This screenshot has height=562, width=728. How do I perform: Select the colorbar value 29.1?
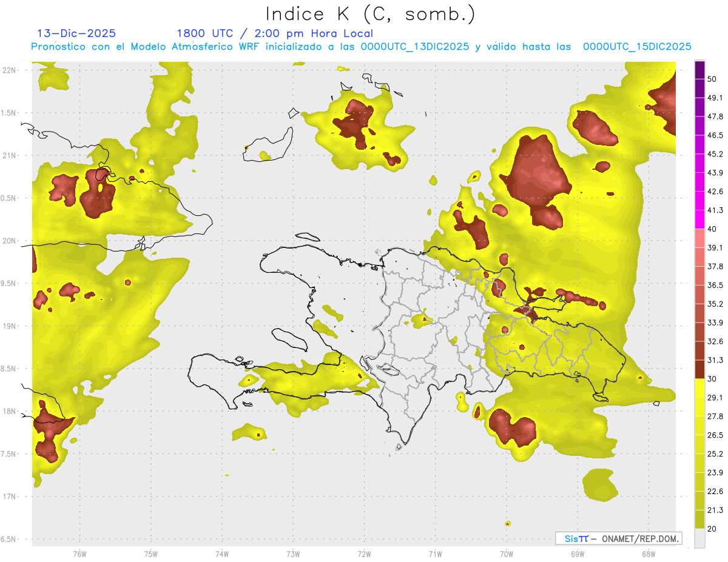click(x=715, y=398)
